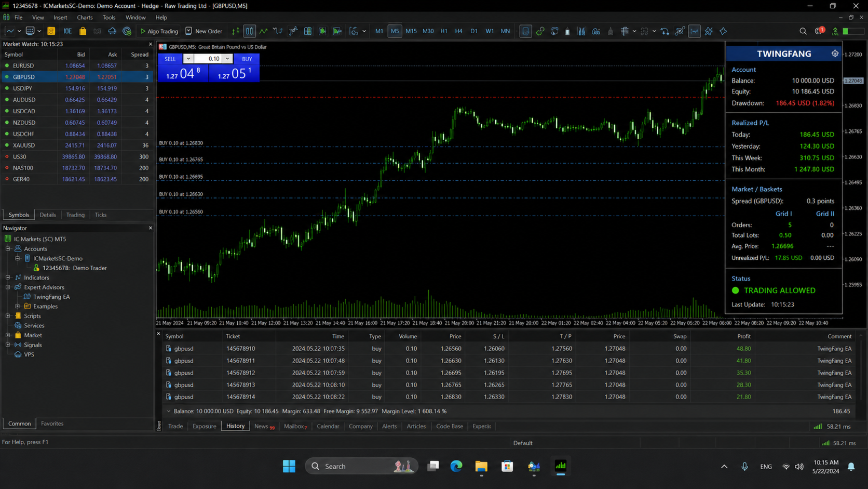Click the tile windows grid icon
Screen dimensions: 868x489
308,31
